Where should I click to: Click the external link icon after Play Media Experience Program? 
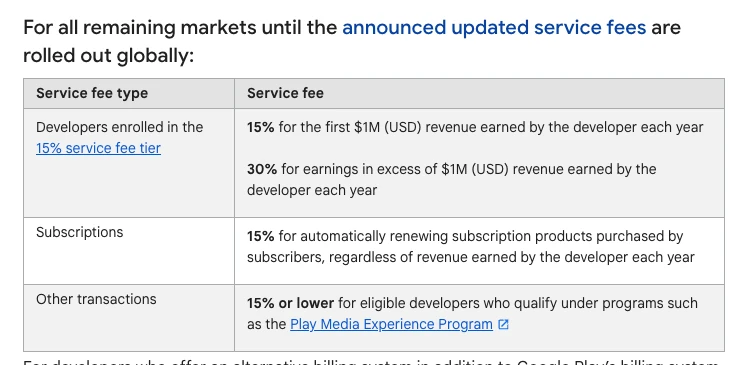coord(503,324)
